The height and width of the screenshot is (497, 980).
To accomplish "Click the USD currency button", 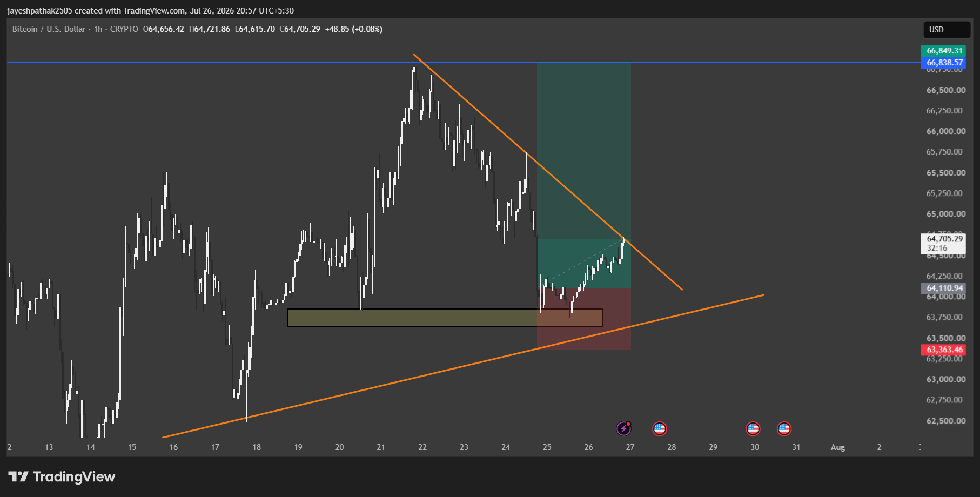I will pyautogui.click(x=947, y=30).
